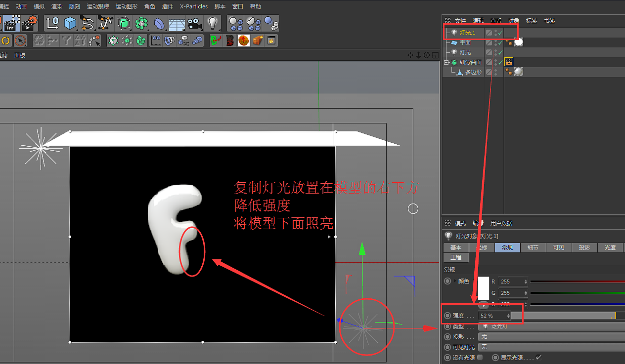The image size is (625, 364).
Task: Toggle enable checkmark for 平面
Action: [500, 42]
